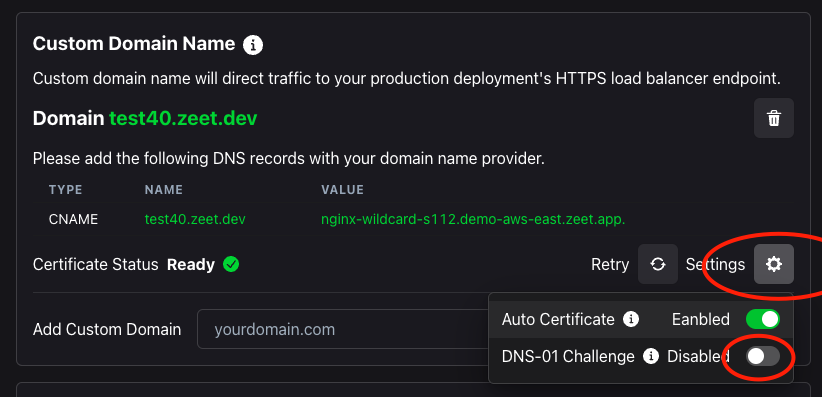This screenshot has width=822, height=397.
Task: Click the green test40.zeet.dev domain heading
Action: pyautogui.click(x=183, y=119)
